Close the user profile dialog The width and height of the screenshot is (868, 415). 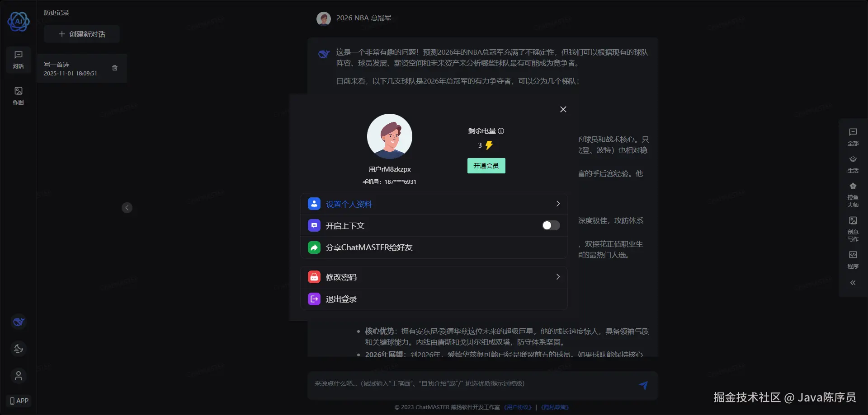click(563, 109)
